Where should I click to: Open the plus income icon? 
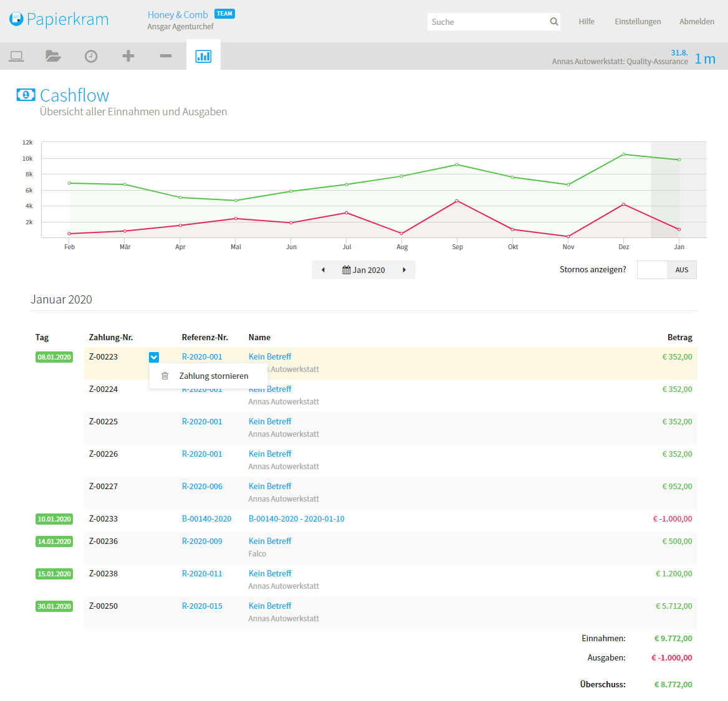coord(128,56)
